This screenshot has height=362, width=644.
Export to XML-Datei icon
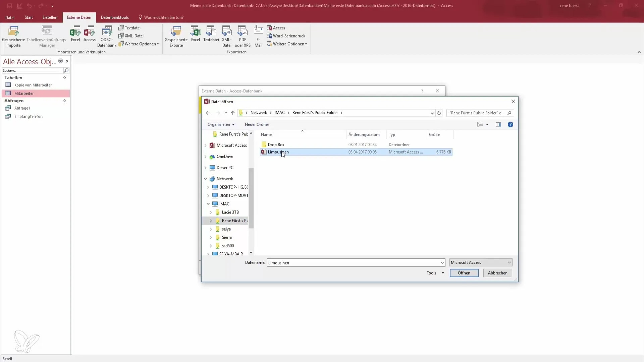(x=227, y=36)
